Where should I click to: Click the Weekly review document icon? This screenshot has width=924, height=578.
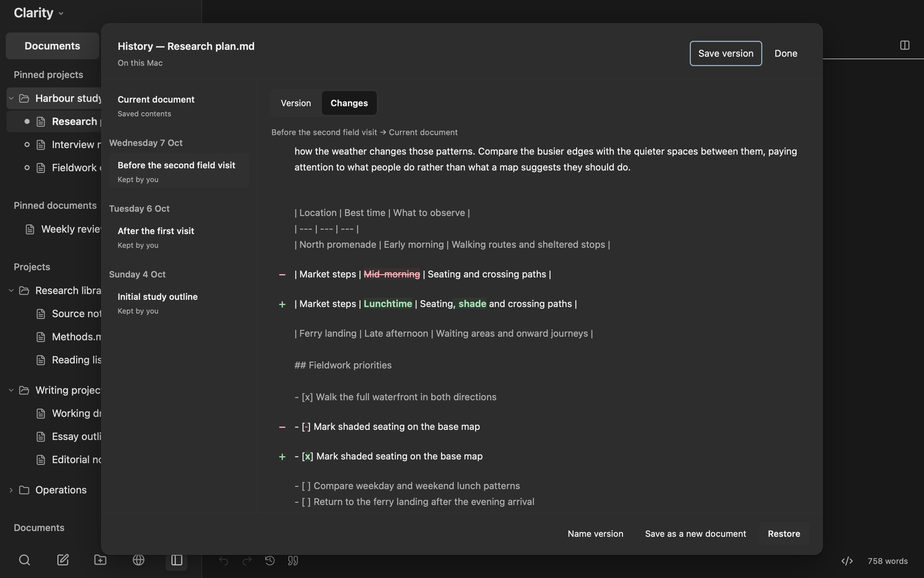pyautogui.click(x=30, y=229)
